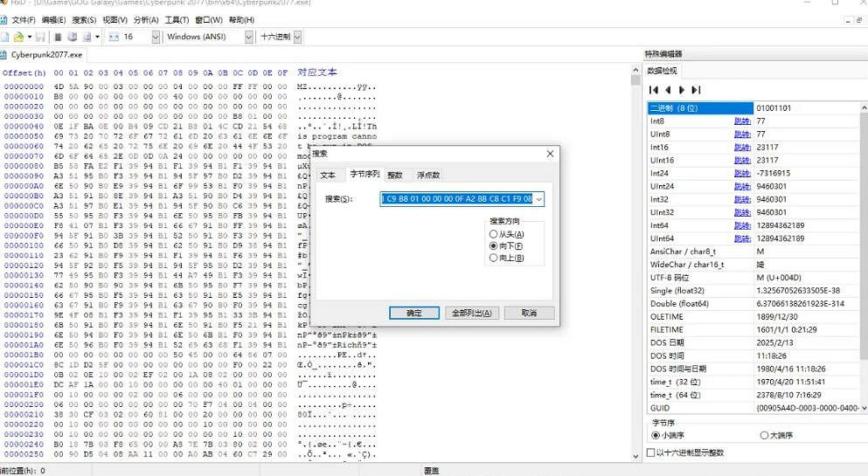Open 搜索(S) menu
The width and height of the screenshot is (868, 476).
coord(84,20)
